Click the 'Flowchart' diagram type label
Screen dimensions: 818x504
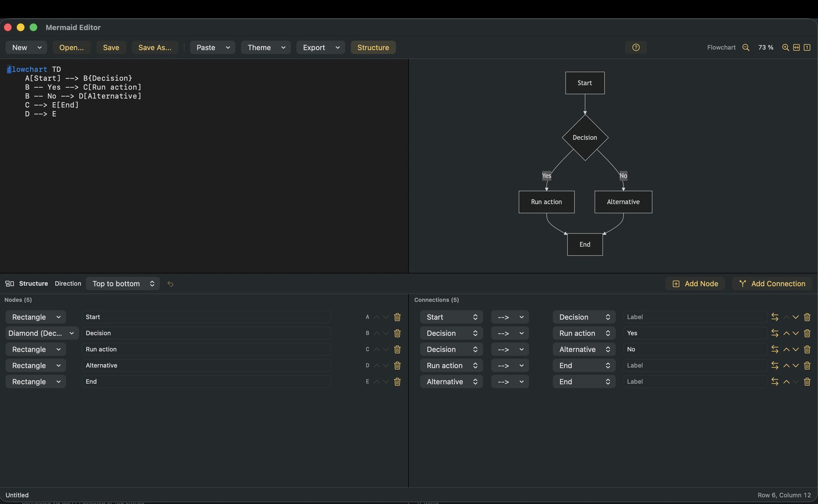tap(721, 48)
